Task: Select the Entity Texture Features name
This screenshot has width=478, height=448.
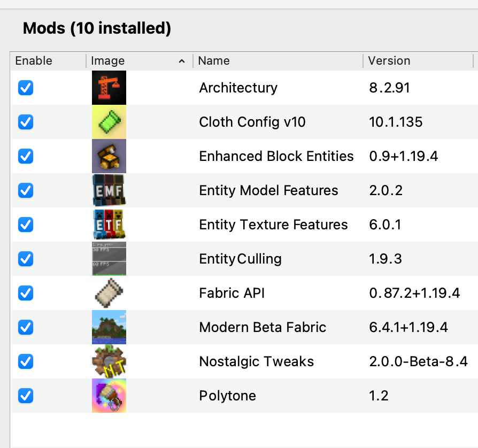Action: point(273,225)
